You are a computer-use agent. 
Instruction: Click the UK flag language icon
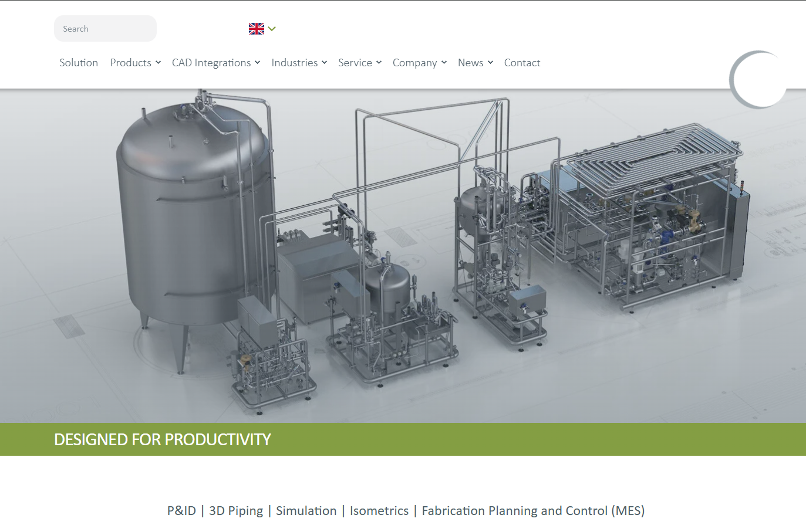click(x=257, y=29)
